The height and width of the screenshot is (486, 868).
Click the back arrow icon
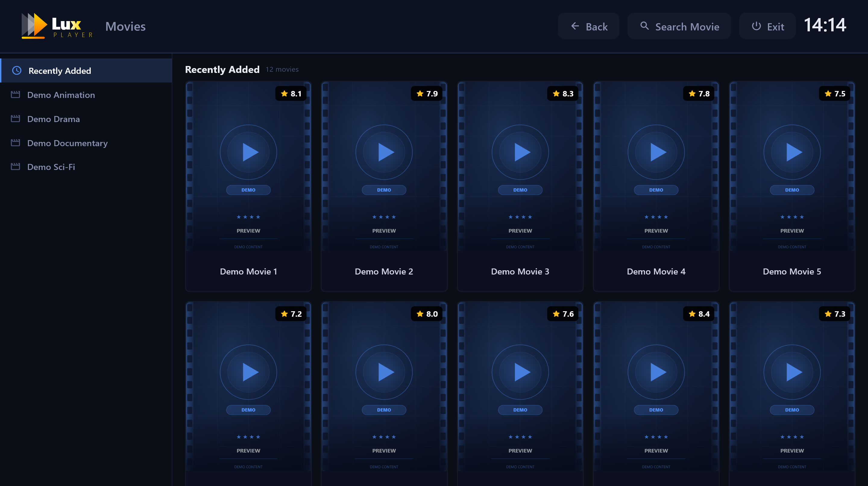pyautogui.click(x=575, y=26)
